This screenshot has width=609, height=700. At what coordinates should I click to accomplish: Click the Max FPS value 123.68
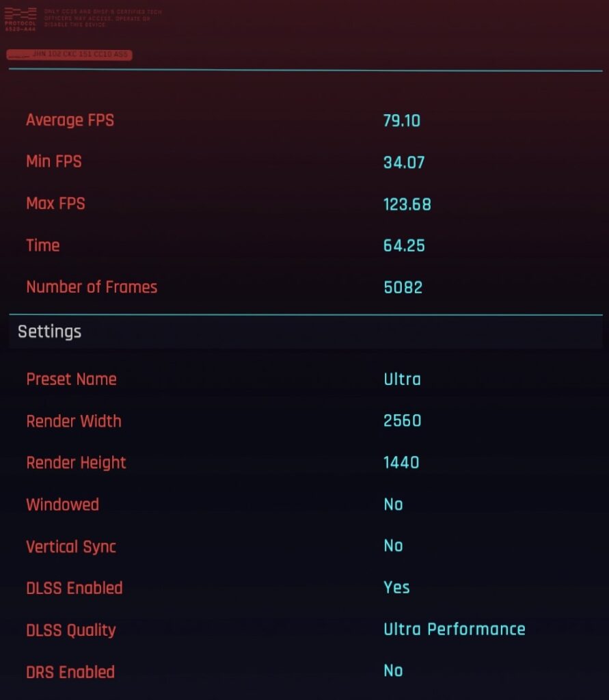pos(407,204)
